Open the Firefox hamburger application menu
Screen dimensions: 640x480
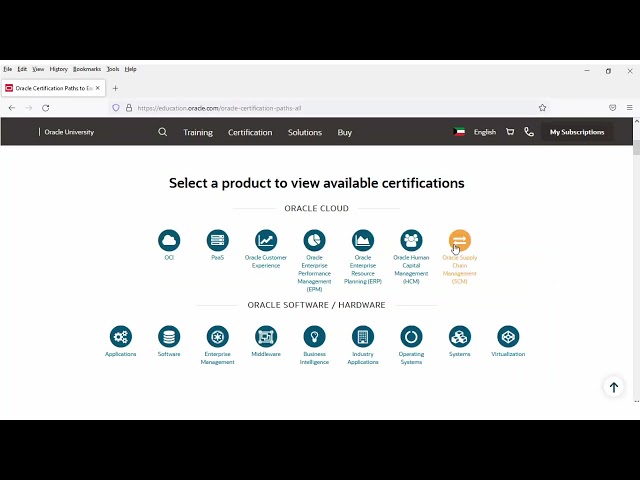click(x=629, y=108)
